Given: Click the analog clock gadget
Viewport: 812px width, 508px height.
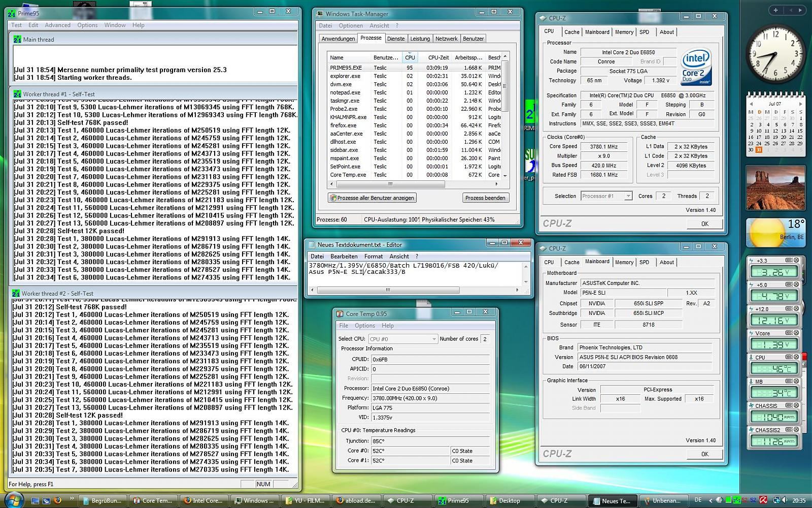Looking at the screenshot, I should click(775, 54).
